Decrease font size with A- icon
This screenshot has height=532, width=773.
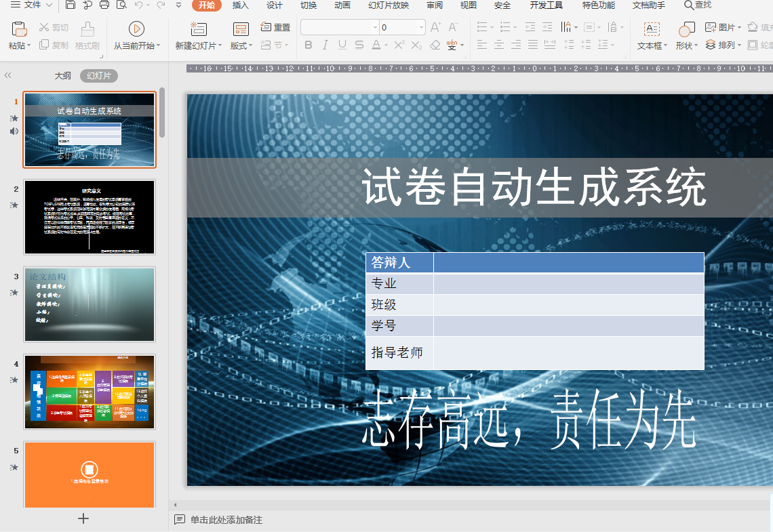[453, 27]
